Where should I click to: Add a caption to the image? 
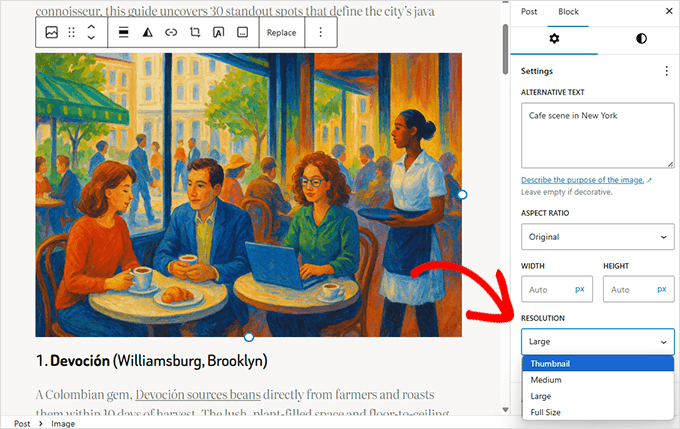tap(242, 32)
